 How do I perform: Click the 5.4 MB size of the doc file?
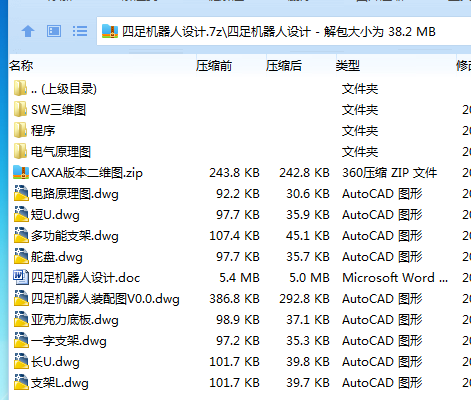[x=239, y=278]
